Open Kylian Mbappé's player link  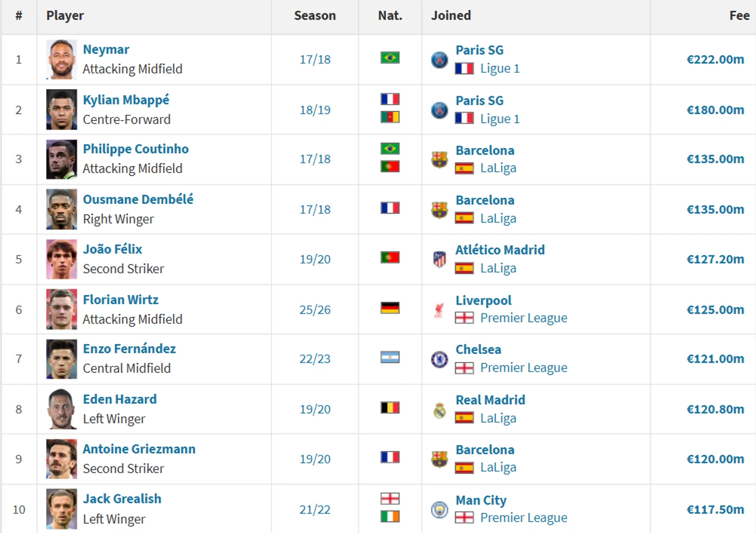tap(126, 100)
